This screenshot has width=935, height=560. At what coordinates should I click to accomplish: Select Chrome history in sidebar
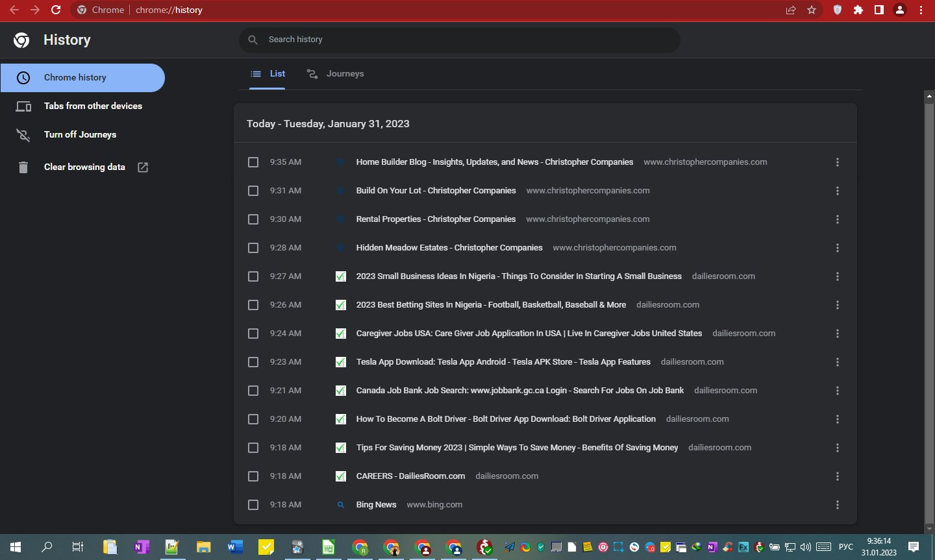82,78
